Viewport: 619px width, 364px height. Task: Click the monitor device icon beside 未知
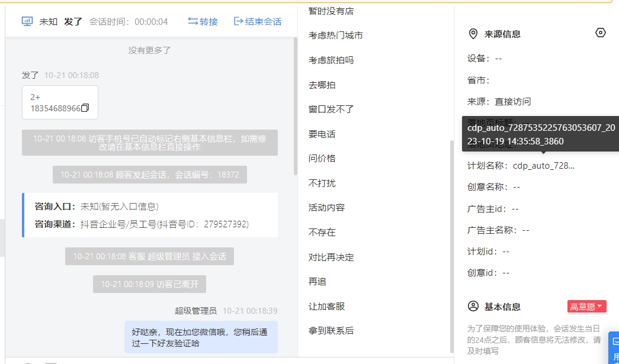(27, 21)
